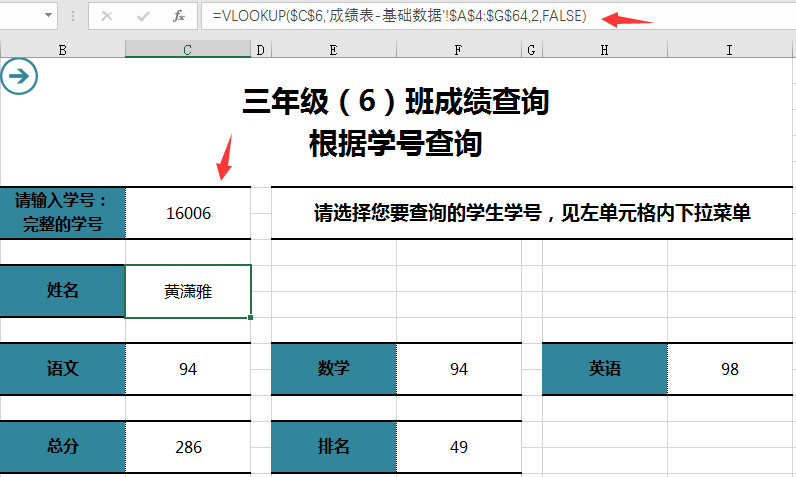Select column H header
Image resolution: width=796 pixels, height=477 pixels.
[605, 50]
